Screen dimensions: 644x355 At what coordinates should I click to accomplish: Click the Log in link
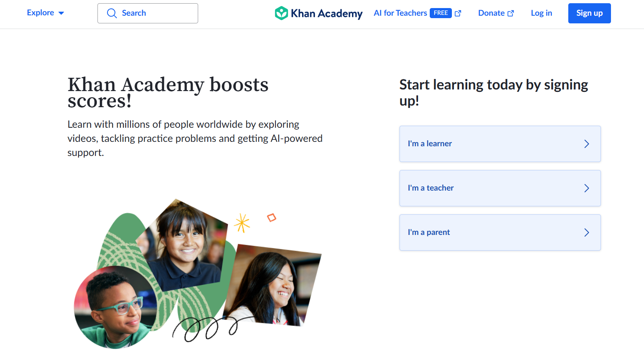pyautogui.click(x=541, y=13)
